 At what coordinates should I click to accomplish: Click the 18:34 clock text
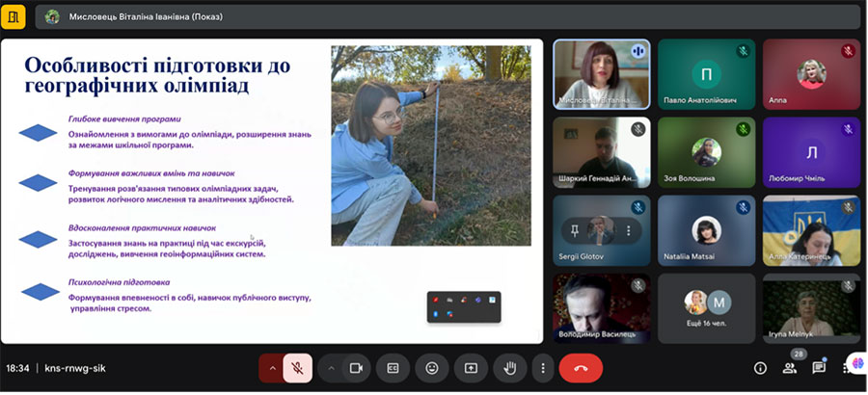(x=17, y=368)
